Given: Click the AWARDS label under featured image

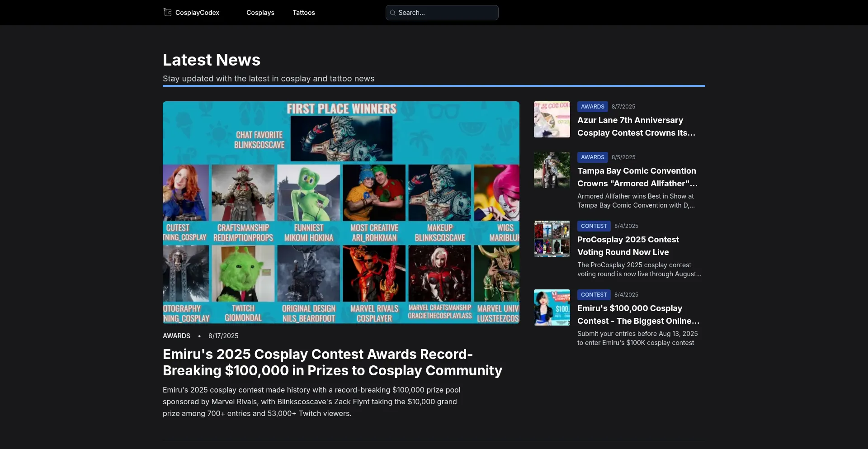Looking at the screenshot, I should (176, 336).
